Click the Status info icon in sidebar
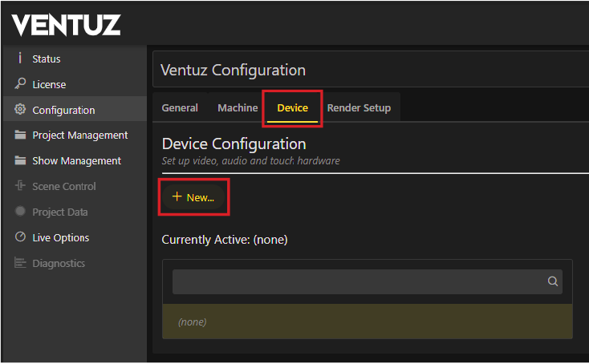Image resolution: width=589 pixels, height=364 pixels. tap(20, 59)
